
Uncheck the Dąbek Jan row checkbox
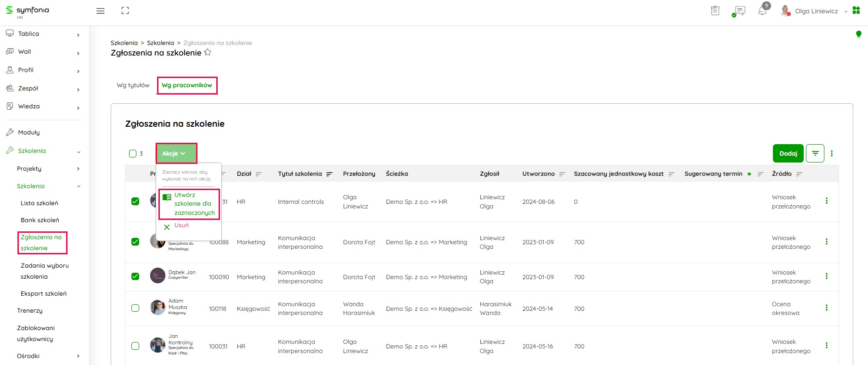coord(135,276)
